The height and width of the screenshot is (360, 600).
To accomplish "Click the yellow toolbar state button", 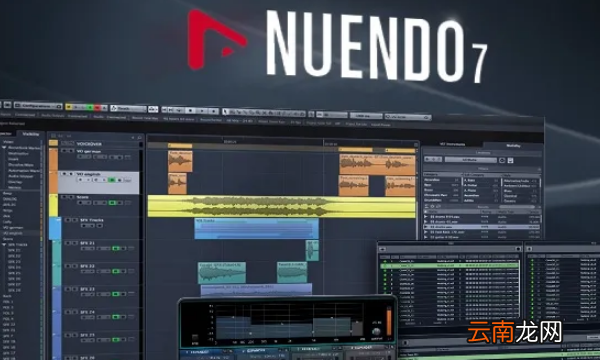I will 69,107.
